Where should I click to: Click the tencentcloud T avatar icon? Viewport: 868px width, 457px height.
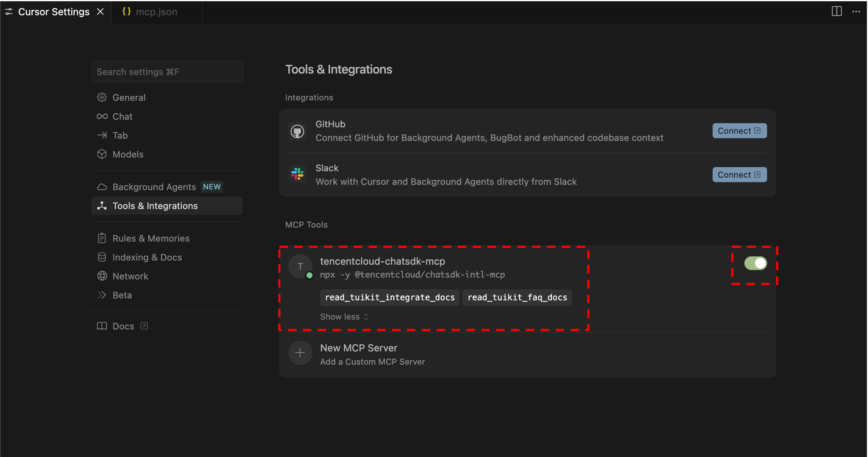300,266
